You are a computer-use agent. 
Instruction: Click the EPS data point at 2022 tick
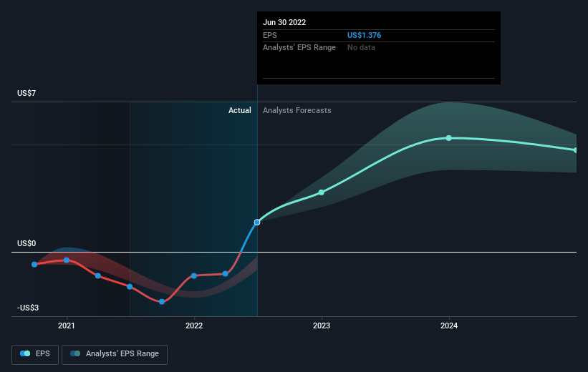(194, 275)
